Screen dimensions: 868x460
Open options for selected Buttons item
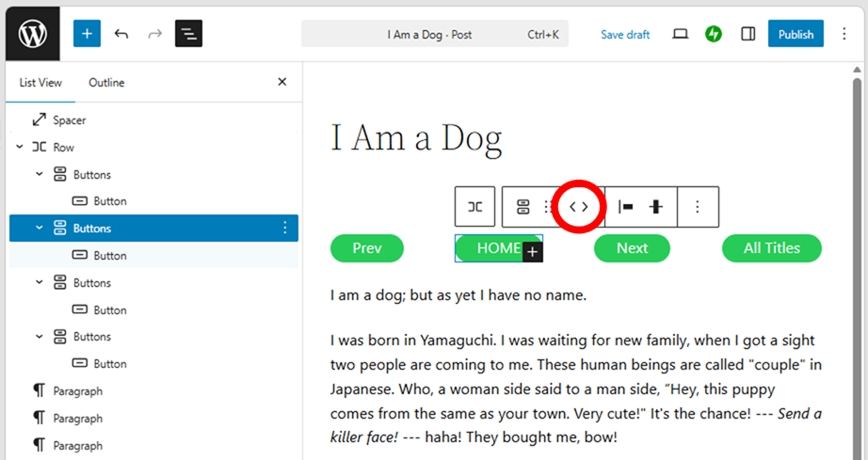pyautogui.click(x=284, y=229)
